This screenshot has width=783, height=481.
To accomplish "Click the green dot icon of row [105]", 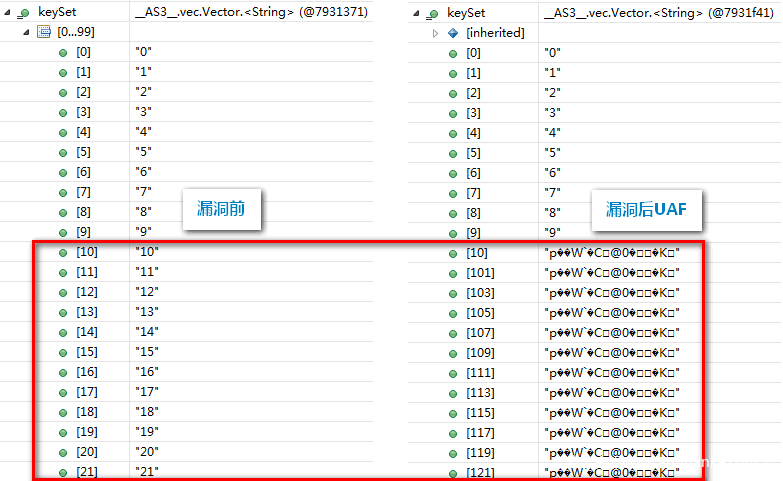I will (453, 314).
